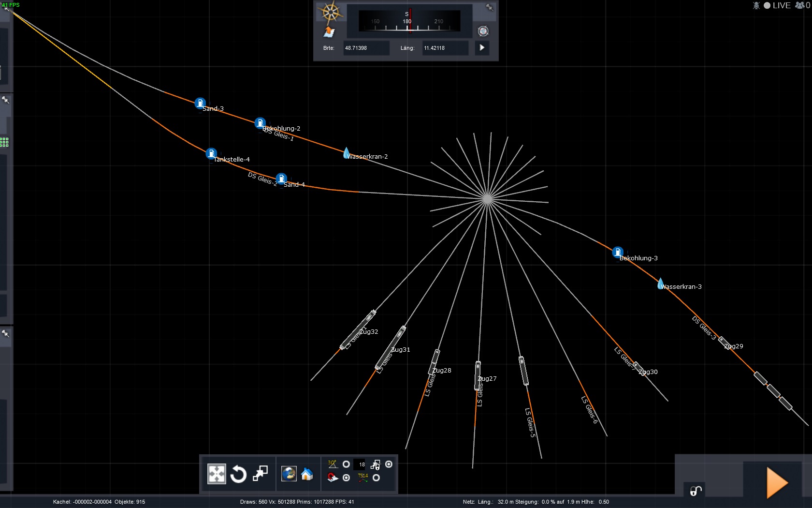The height and width of the screenshot is (508, 812).
Task: Toggle the magnet snap-to-terrain radio button
Action: pos(346,478)
